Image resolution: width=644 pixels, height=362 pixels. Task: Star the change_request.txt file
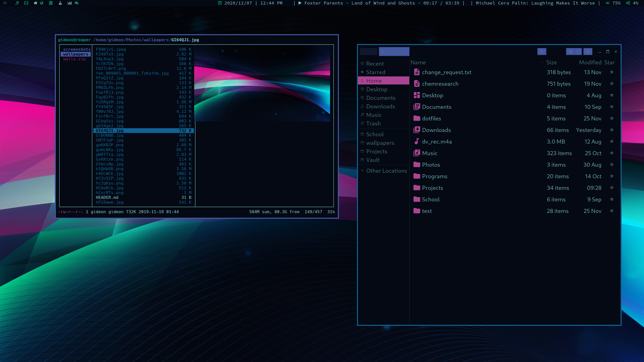point(612,72)
